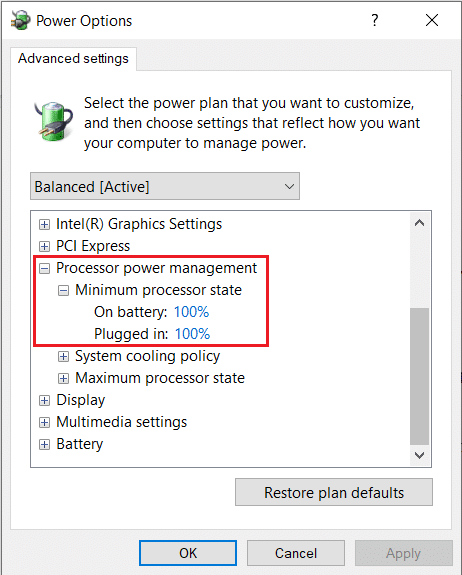Collapse Processor power management node

click(x=44, y=268)
